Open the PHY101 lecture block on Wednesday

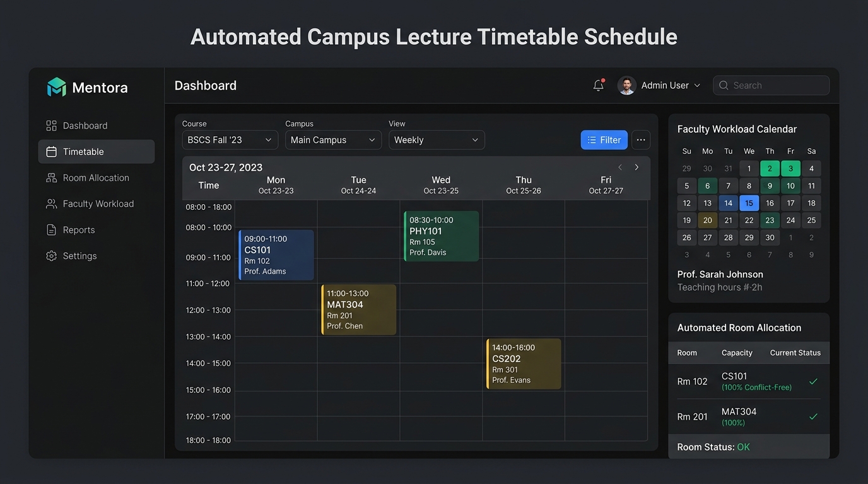coord(442,236)
